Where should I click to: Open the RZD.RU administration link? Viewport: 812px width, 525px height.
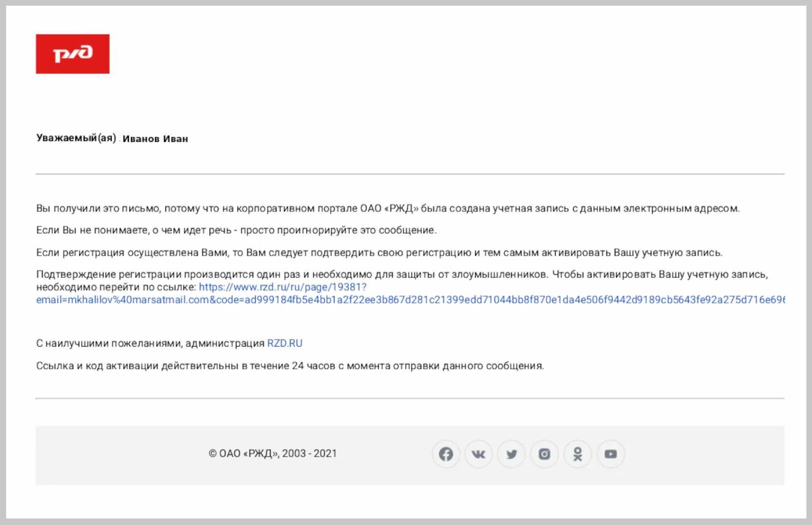tap(285, 343)
